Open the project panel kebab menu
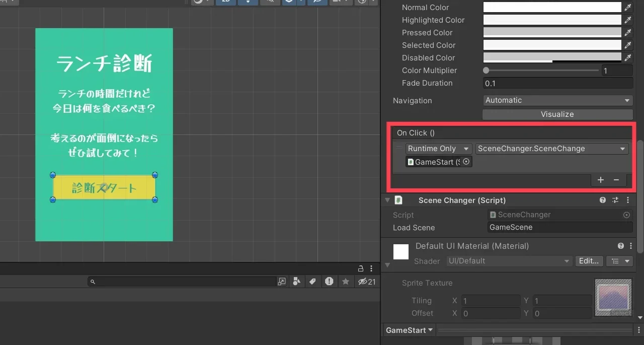The image size is (644, 345). (x=371, y=268)
